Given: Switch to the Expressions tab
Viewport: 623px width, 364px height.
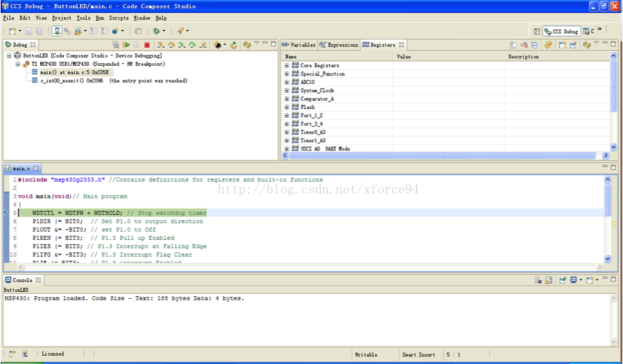Looking at the screenshot, I should (x=339, y=45).
